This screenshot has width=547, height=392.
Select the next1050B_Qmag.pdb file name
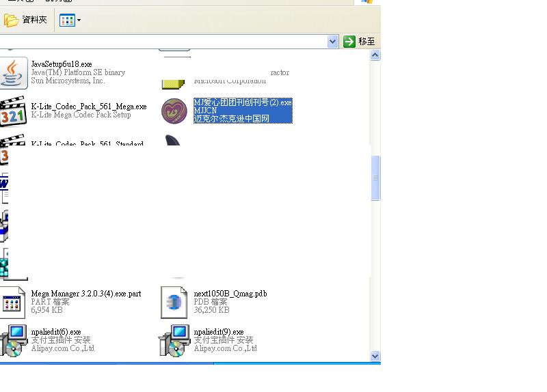[230, 294]
